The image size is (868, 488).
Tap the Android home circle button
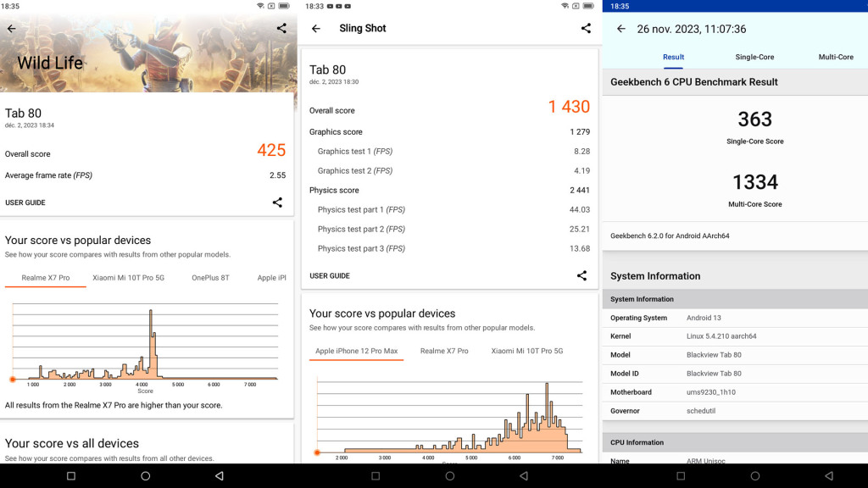tap(144, 475)
